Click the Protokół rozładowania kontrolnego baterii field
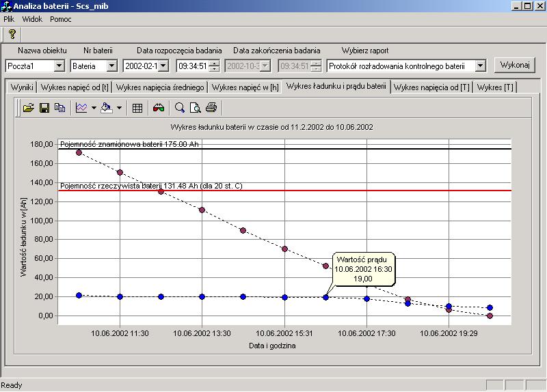 401,66
